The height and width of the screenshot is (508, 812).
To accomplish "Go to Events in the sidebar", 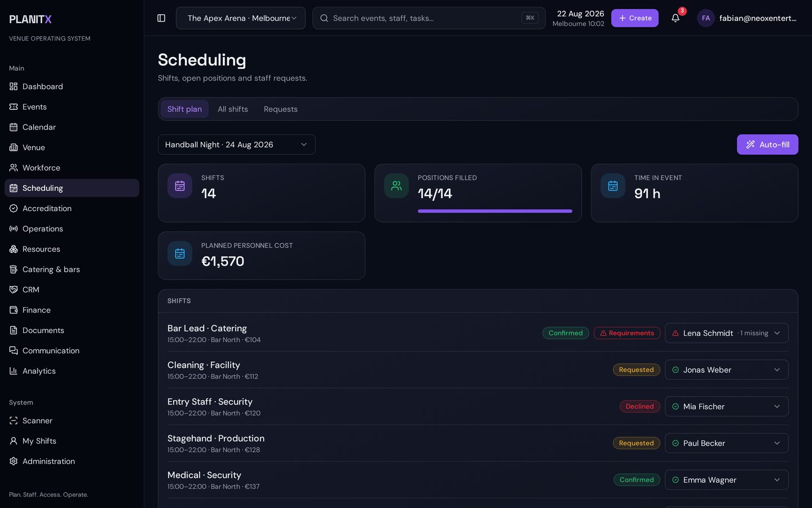I will click(x=72, y=107).
